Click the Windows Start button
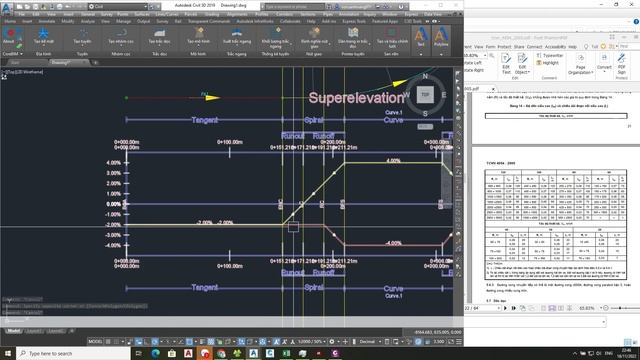Viewport: 640px width, 360px height. (x=8, y=353)
